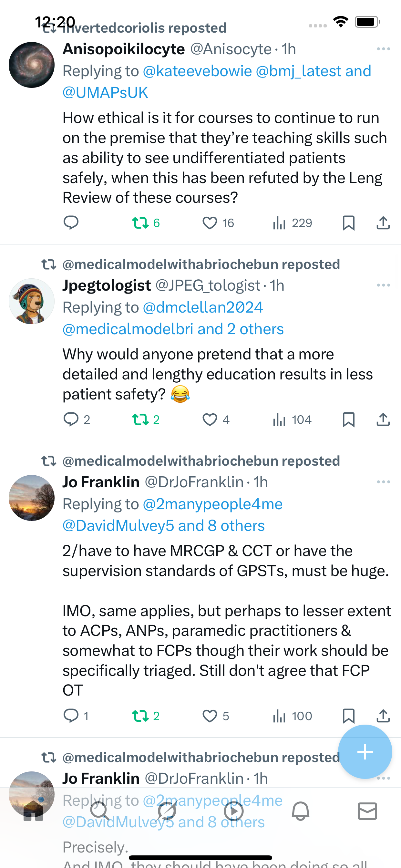
Task: Share Anisopoikilocyte's post
Action: point(383,223)
